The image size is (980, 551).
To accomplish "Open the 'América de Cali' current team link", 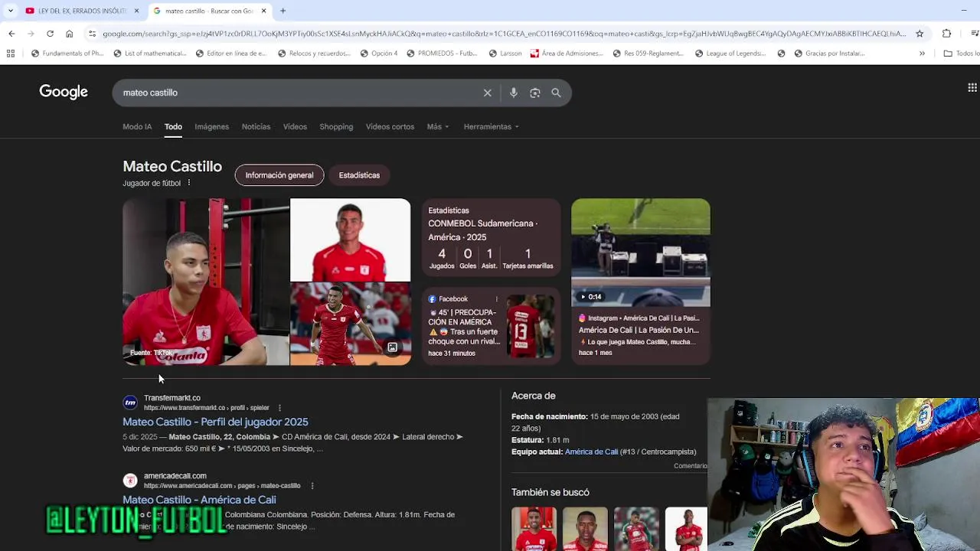I will (591, 452).
